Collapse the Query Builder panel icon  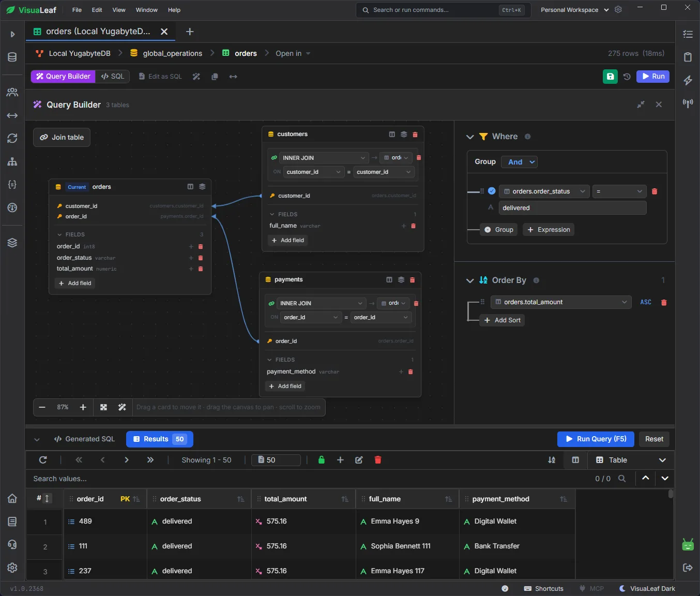(x=641, y=105)
